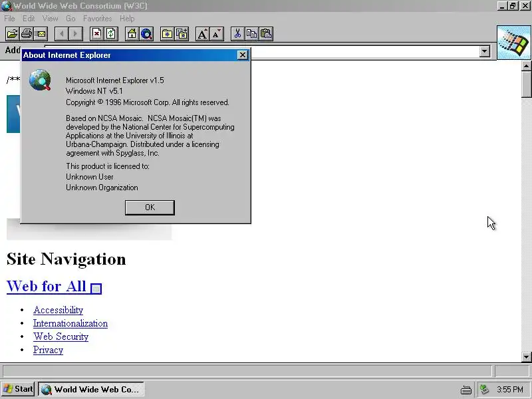Follow the Internationalization link
Screen dimensions: 532x399
click(x=70, y=323)
